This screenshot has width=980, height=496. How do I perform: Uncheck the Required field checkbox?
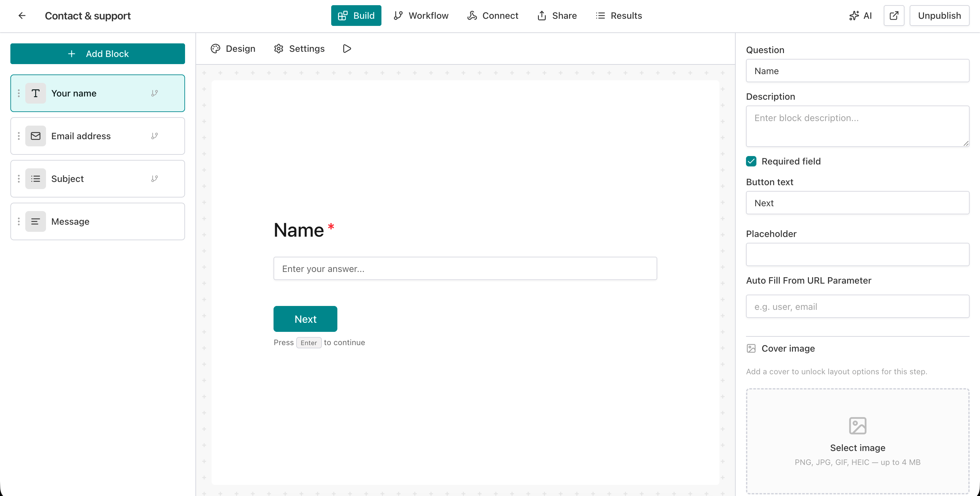coord(751,161)
